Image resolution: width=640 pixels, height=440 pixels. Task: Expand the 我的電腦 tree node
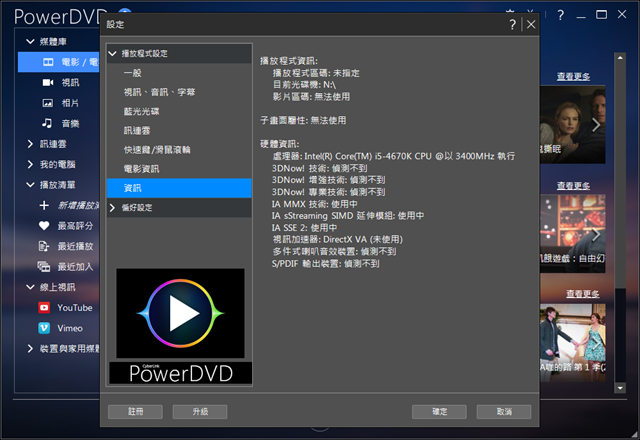pos(30,164)
